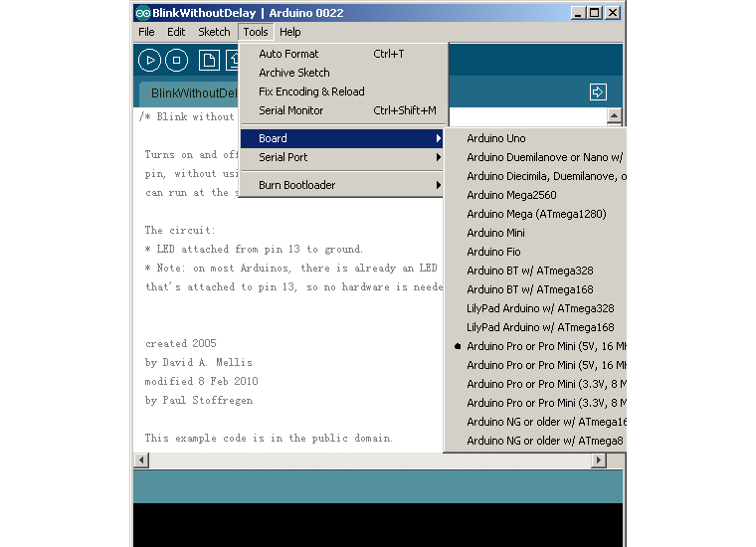The width and height of the screenshot is (756, 547).
Task: Select Arduino NG or older w/ ATmega168
Action: pos(536,422)
